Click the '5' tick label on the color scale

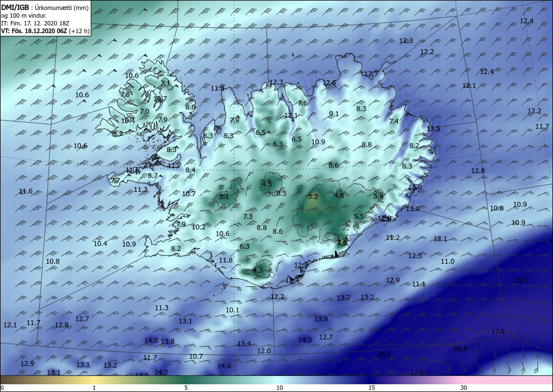[x=186, y=388]
